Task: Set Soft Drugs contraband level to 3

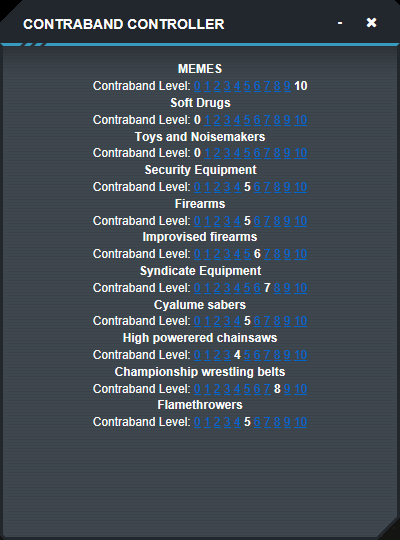Action: pyautogui.click(x=227, y=120)
